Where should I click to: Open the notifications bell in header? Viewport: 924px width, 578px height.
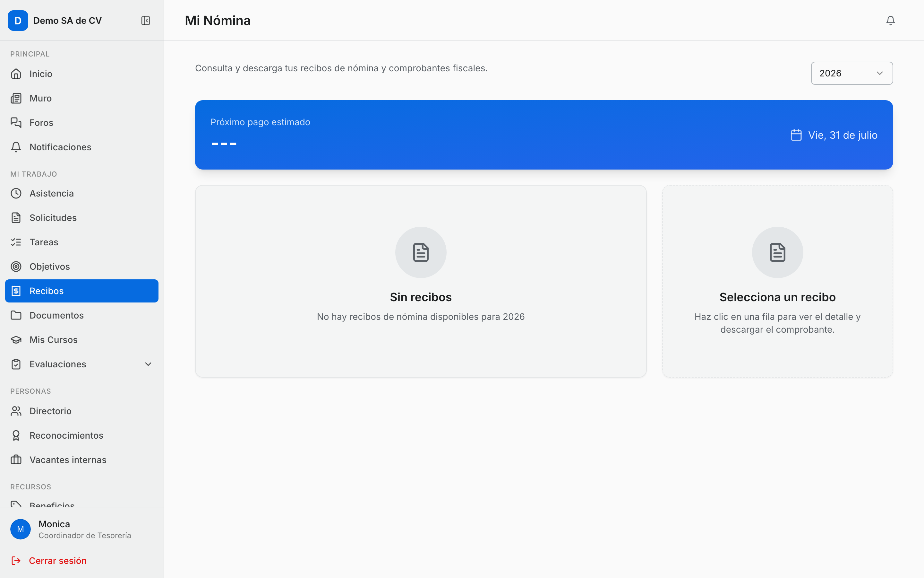click(890, 21)
